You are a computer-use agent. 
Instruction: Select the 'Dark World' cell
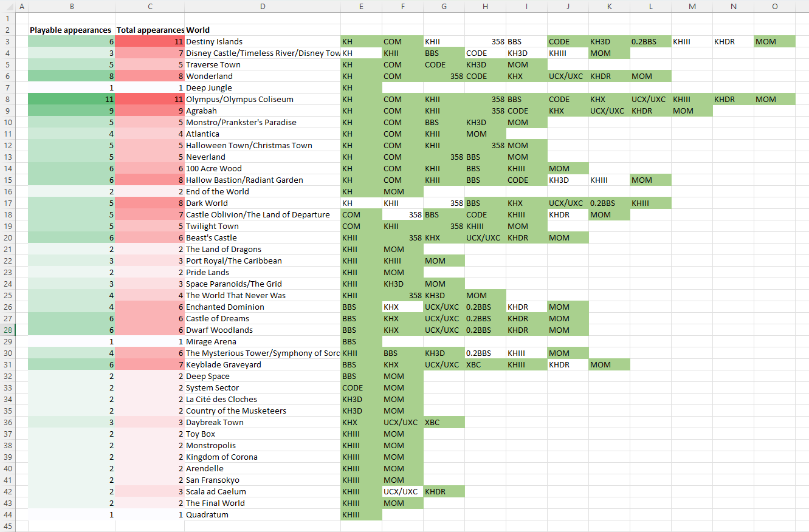pos(263,203)
